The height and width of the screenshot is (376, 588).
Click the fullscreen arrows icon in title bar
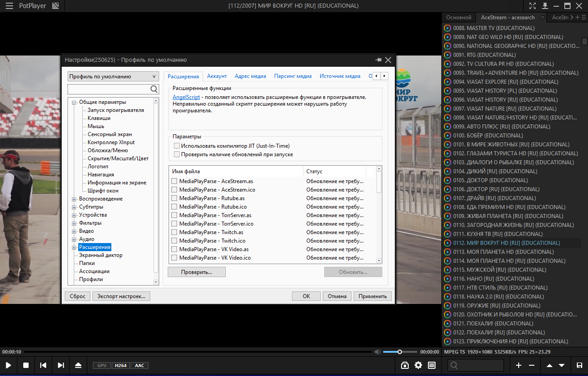click(x=533, y=6)
